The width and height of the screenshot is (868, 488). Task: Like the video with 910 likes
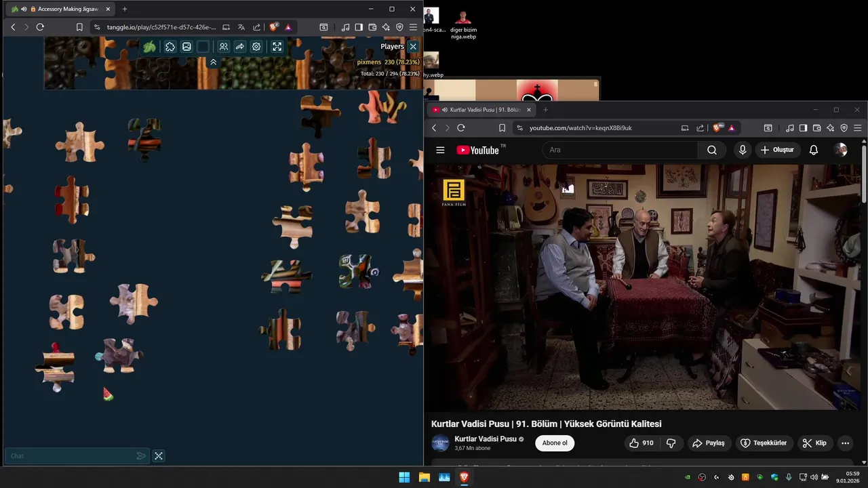pos(642,443)
